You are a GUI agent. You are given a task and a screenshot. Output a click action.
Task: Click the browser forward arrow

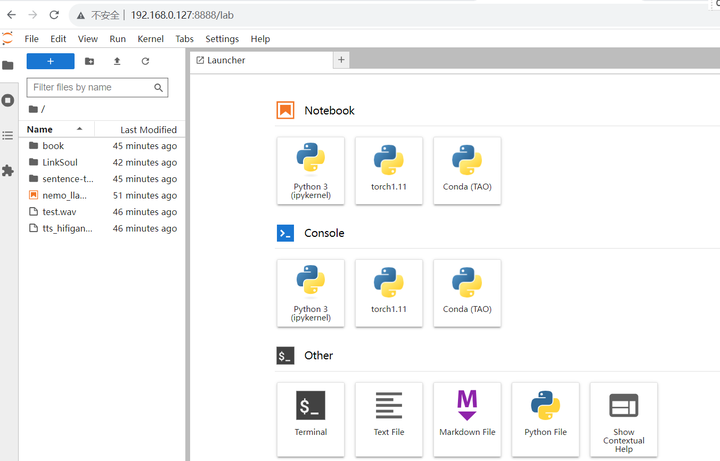[x=33, y=15]
